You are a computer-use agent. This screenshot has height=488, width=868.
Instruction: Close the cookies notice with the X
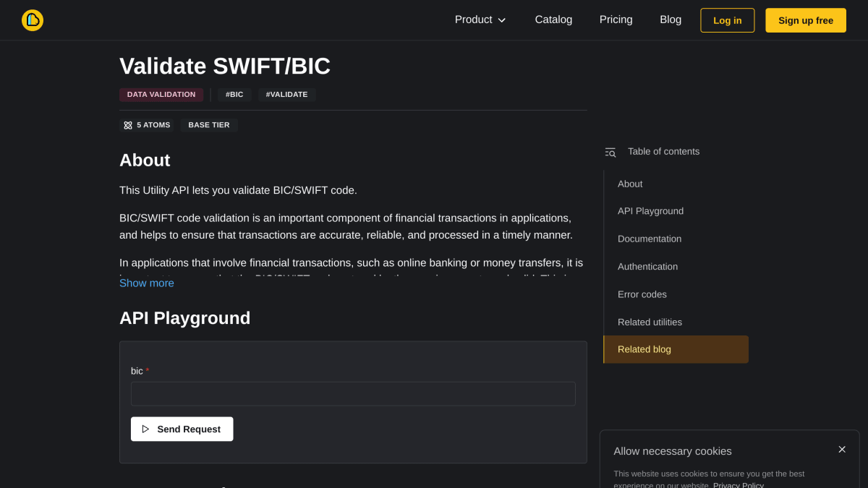point(842,450)
